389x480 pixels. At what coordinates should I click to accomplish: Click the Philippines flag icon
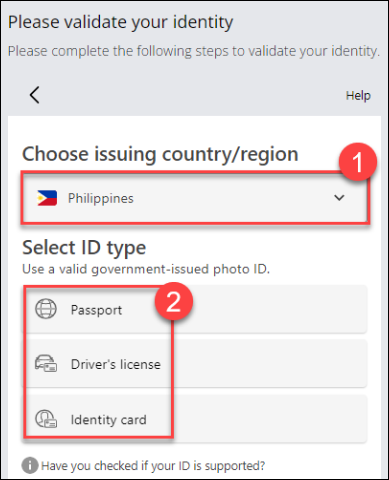click(x=47, y=198)
